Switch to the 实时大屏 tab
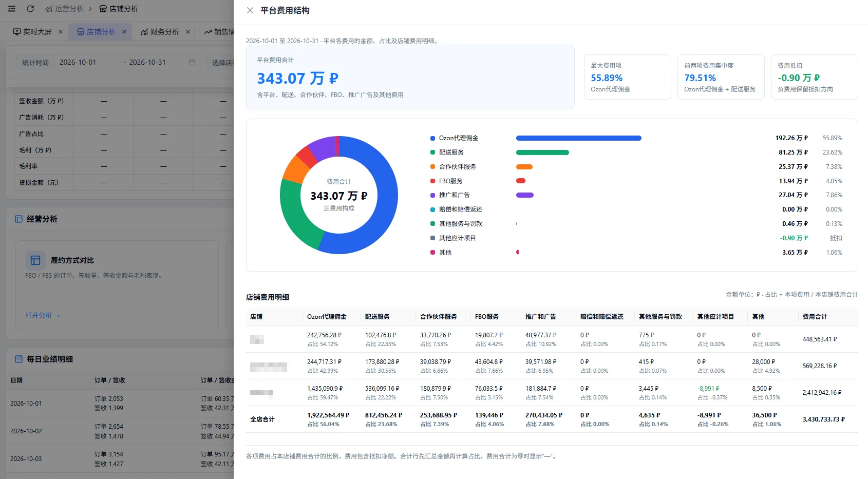 tap(32, 32)
